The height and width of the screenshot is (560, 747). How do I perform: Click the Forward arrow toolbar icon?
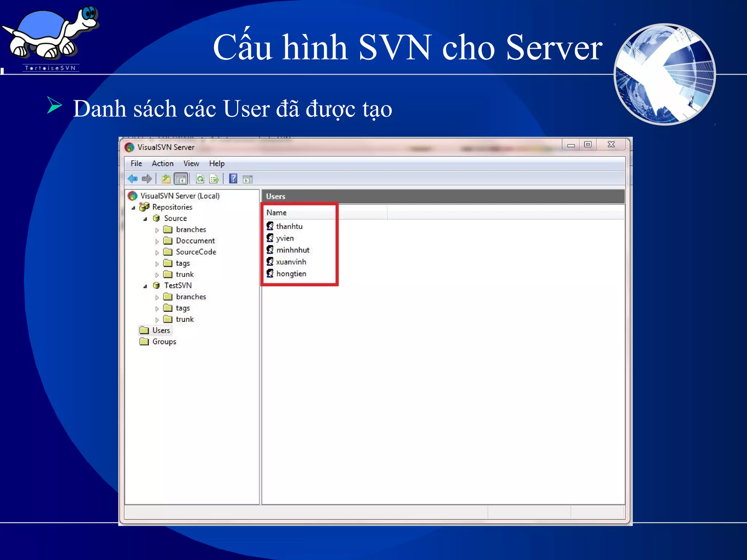[x=147, y=179]
